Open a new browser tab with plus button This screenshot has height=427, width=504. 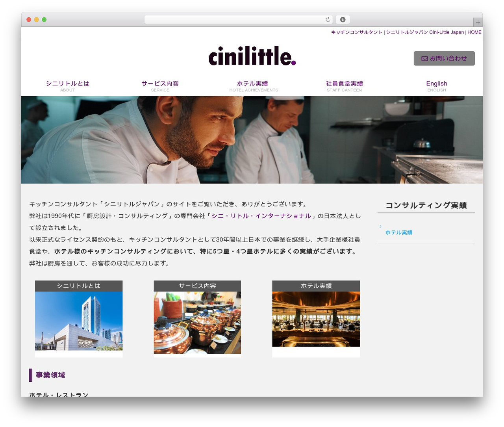click(x=478, y=22)
